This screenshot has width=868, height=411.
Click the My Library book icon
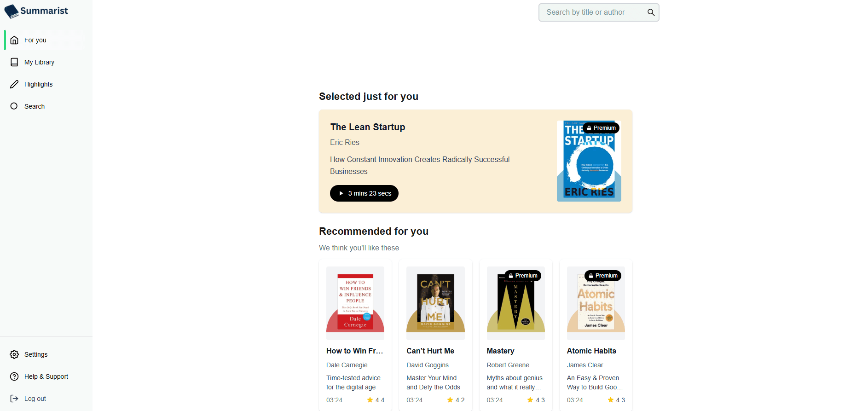point(14,62)
